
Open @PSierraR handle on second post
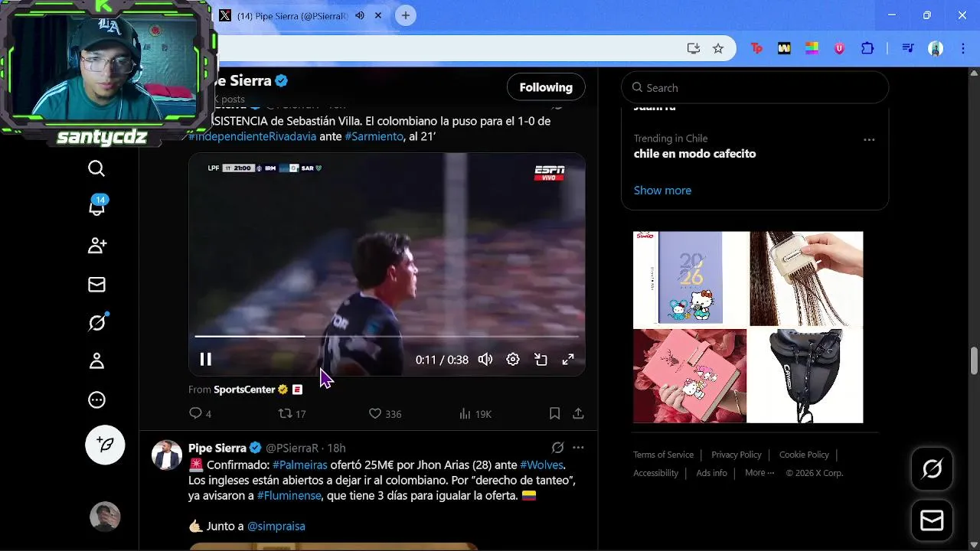pyautogui.click(x=292, y=448)
